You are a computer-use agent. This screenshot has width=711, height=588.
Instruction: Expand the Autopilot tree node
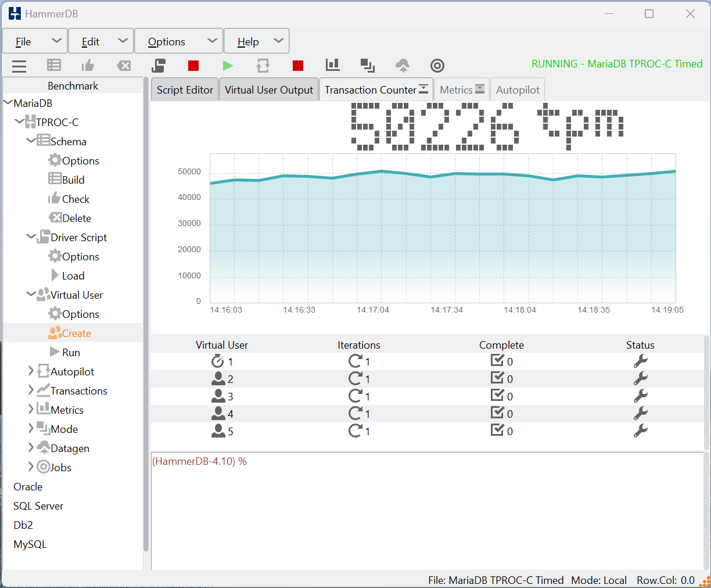31,371
